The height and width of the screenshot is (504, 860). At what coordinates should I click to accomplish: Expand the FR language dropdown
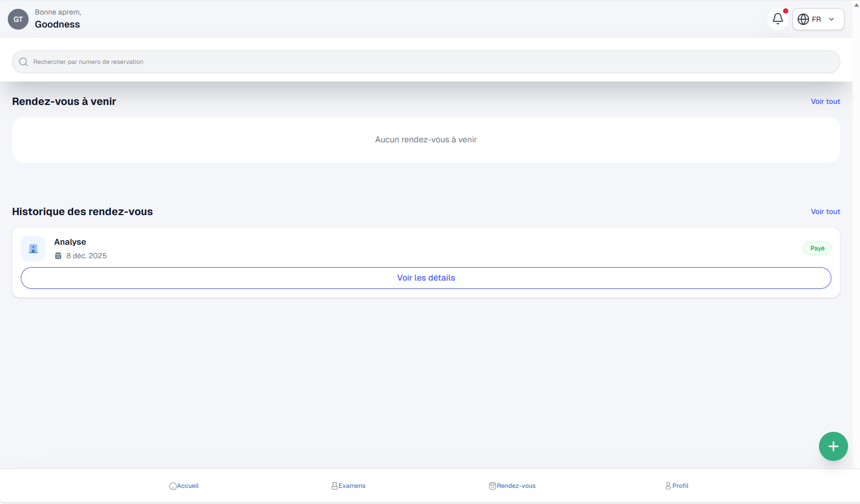pos(817,19)
